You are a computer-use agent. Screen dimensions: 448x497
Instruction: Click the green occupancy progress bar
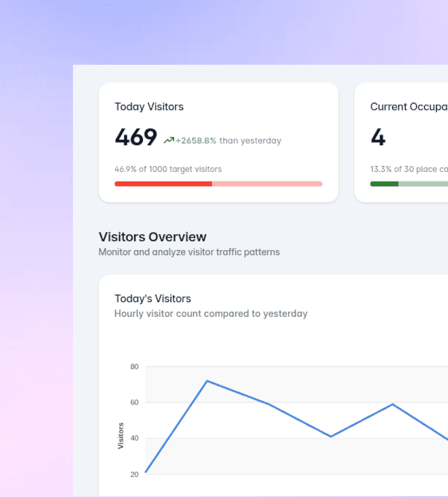pyautogui.click(x=409, y=183)
